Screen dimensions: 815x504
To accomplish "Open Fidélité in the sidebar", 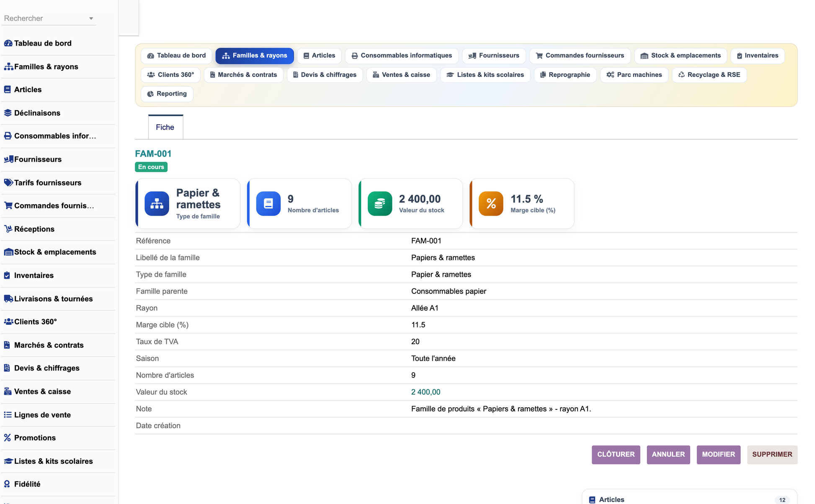I will (58, 484).
